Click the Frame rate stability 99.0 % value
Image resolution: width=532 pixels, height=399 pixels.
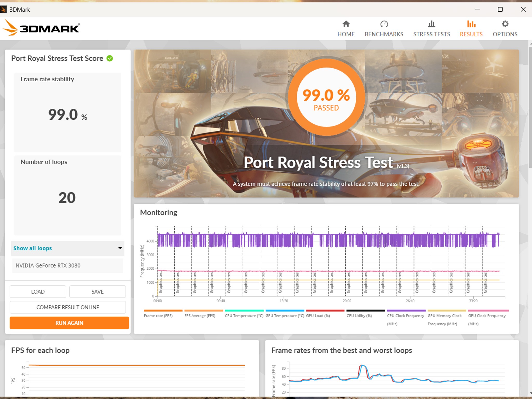click(68, 115)
